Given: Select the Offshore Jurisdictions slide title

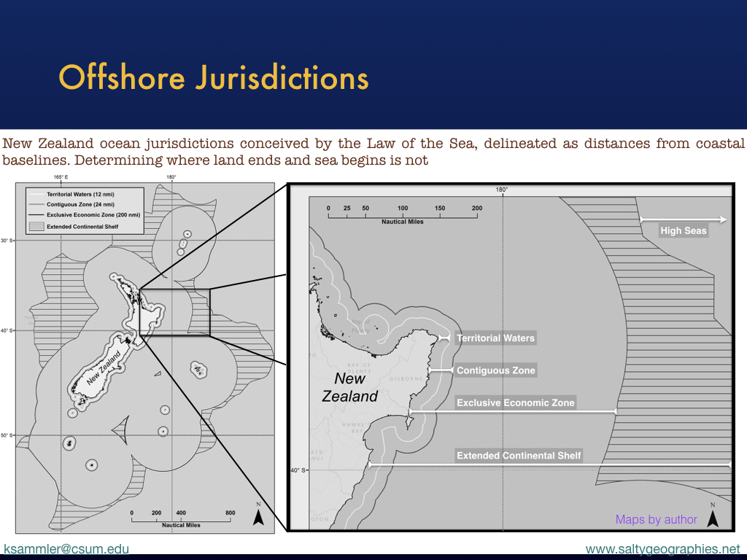Looking at the screenshot, I should (x=213, y=77).
